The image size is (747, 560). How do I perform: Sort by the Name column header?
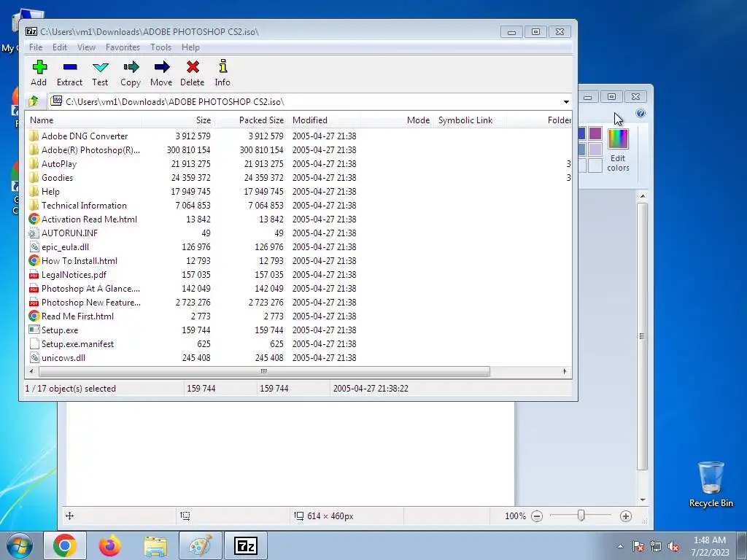[x=83, y=120]
